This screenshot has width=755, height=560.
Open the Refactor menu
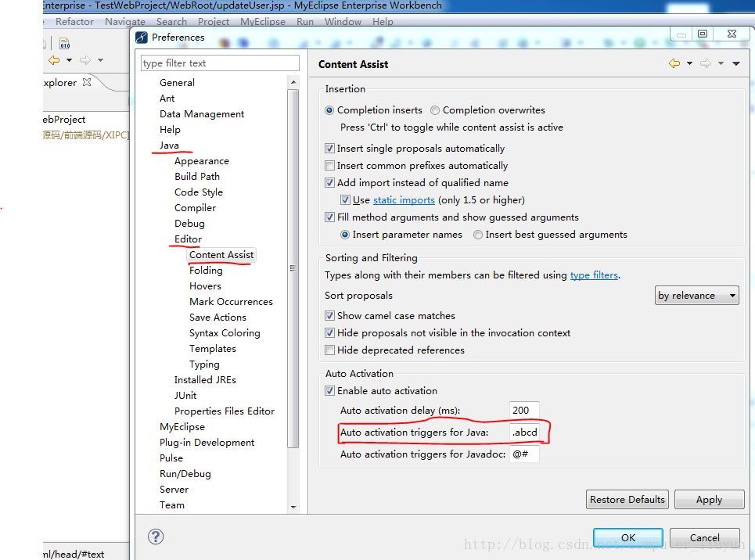click(x=74, y=22)
